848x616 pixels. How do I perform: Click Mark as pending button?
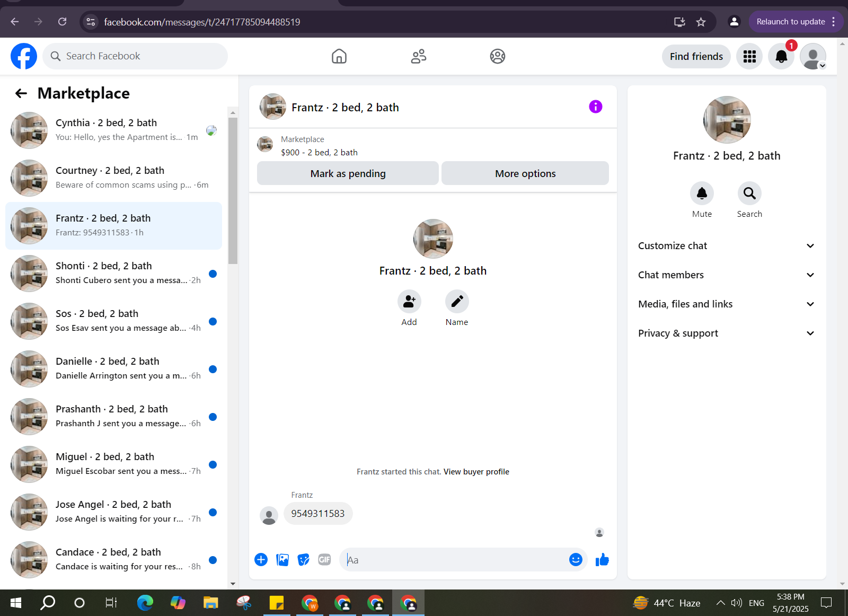348,173
